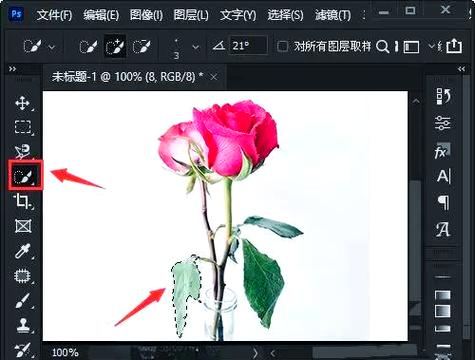Select the Rectangular Marquee tool
Image resolution: width=475 pixels, height=360 pixels.
click(x=23, y=127)
